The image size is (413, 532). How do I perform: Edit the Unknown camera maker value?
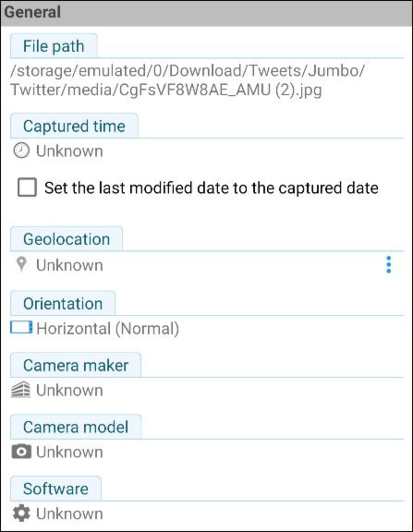coord(70,391)
